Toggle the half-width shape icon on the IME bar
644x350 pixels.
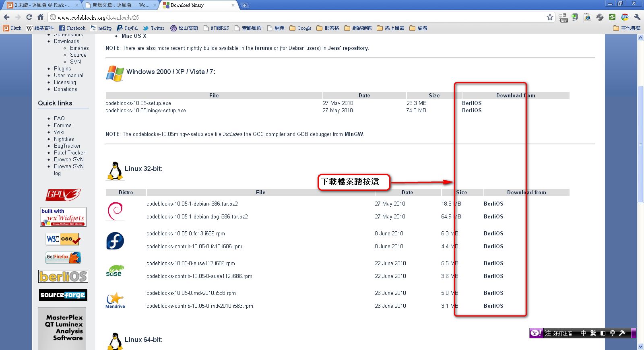point(603,333)
